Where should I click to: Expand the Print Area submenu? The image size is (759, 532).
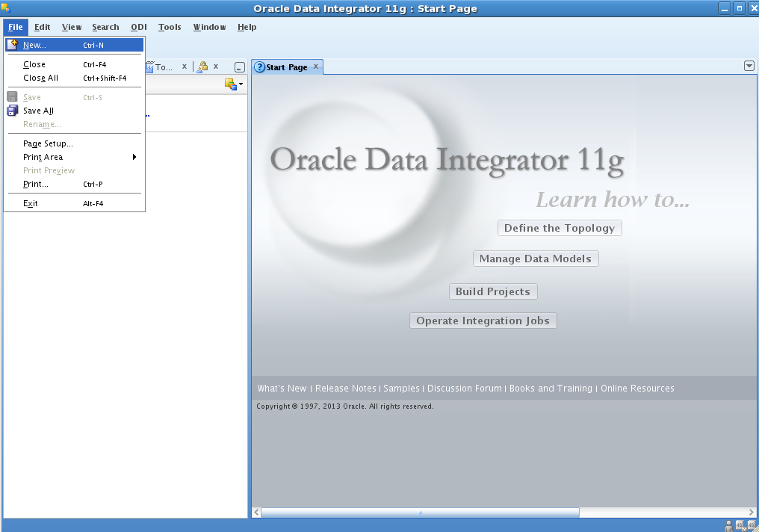(x=134, y=157)
